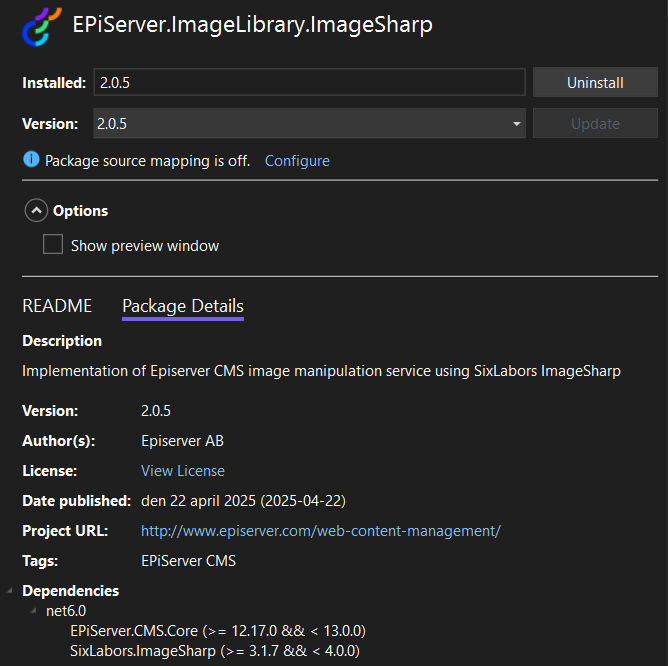Collapse the net6.0 framework node
The image size is (668, 666).
pos(34,611)
